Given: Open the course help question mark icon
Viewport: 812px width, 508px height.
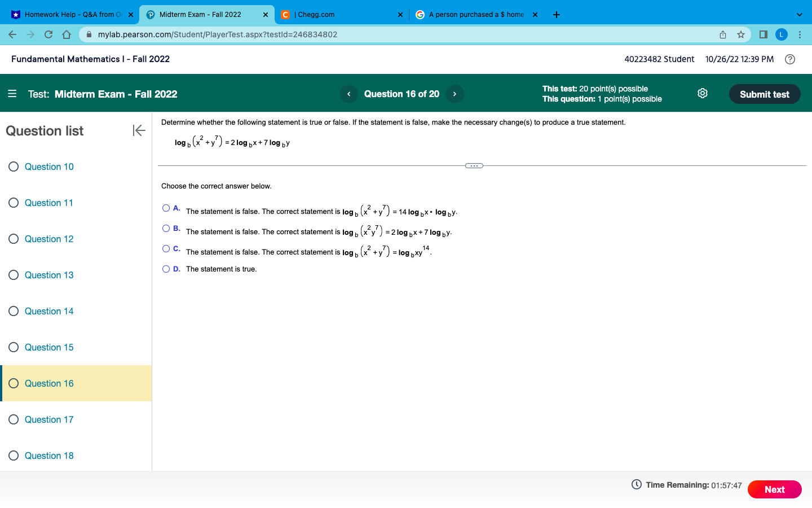Looking at the screenshot, I should tap(789, 59).
